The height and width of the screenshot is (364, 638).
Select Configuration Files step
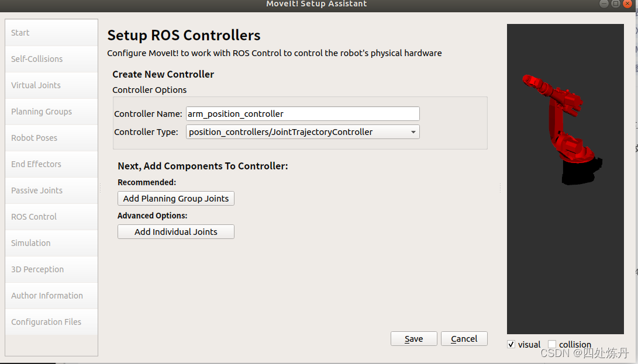click(x=51, y=322)
